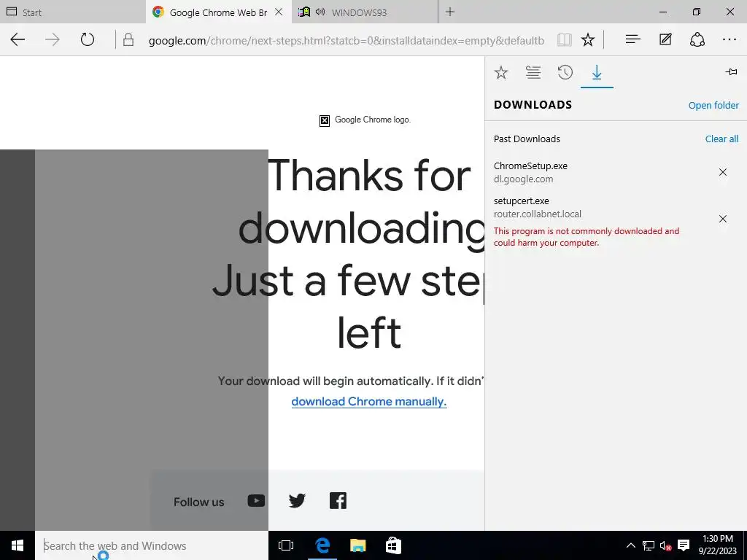Image resolution: width=747 pixels, height=560 pixels.
Task: Click Open folder link
Action: [x=713, y=105]
